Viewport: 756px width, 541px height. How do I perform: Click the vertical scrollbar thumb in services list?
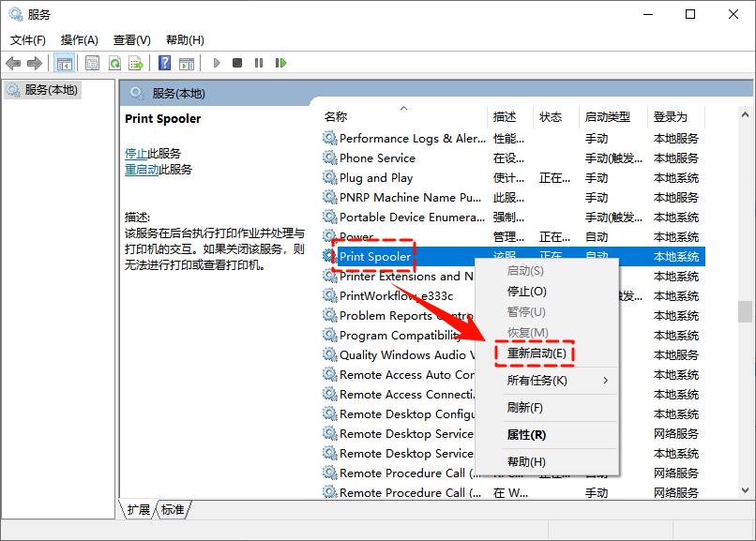coord(745,311)
